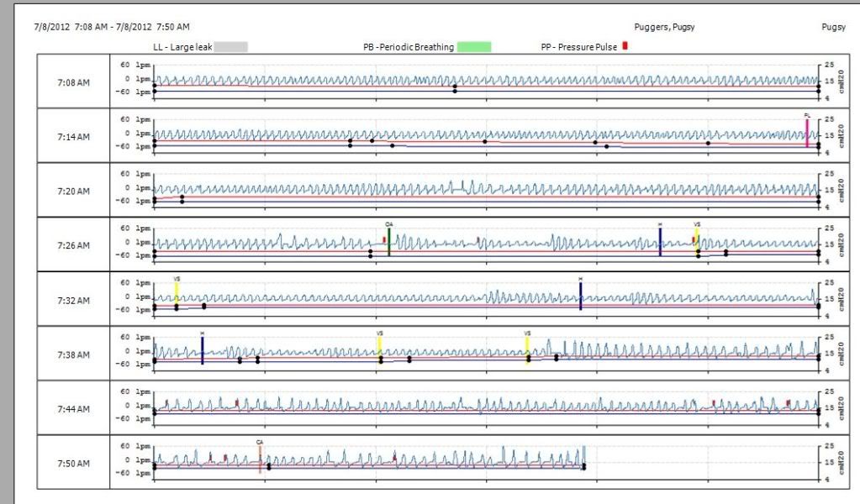860x504 pixels.
Task: Click the 7:20 AM row label
Action: (73, 192)
